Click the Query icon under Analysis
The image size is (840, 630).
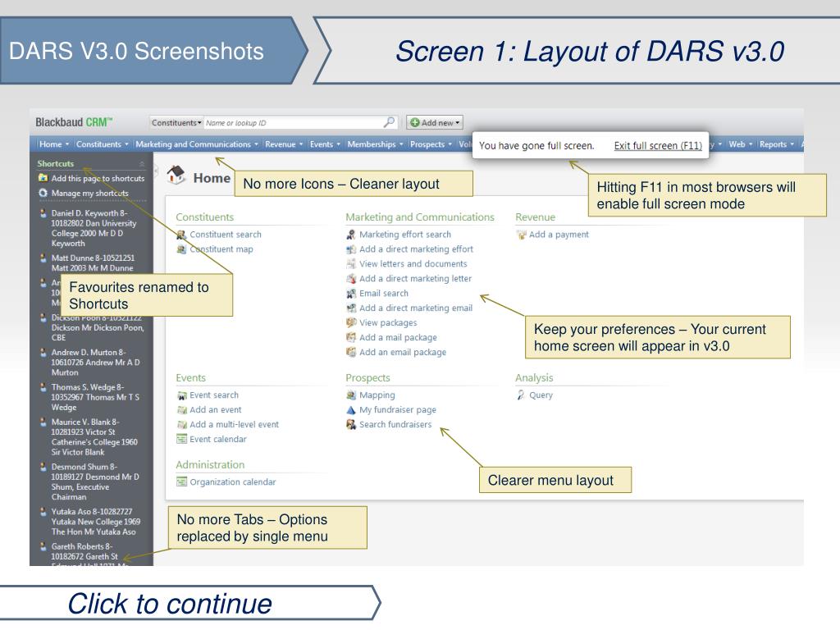click(x=521, y=395)
